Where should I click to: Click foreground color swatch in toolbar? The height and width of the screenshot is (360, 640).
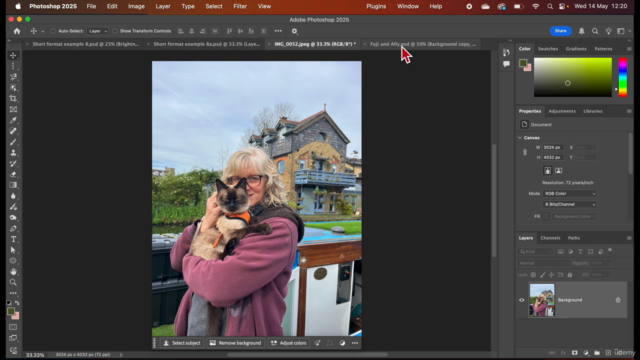11,311
